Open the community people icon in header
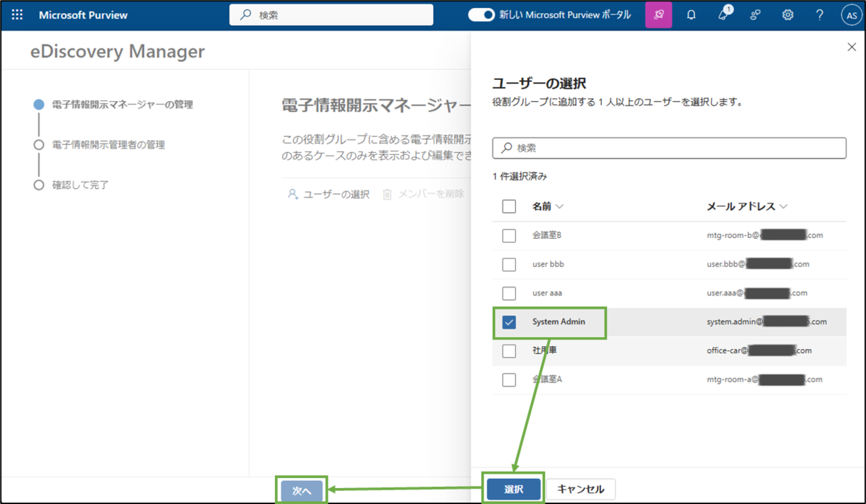 756,14
